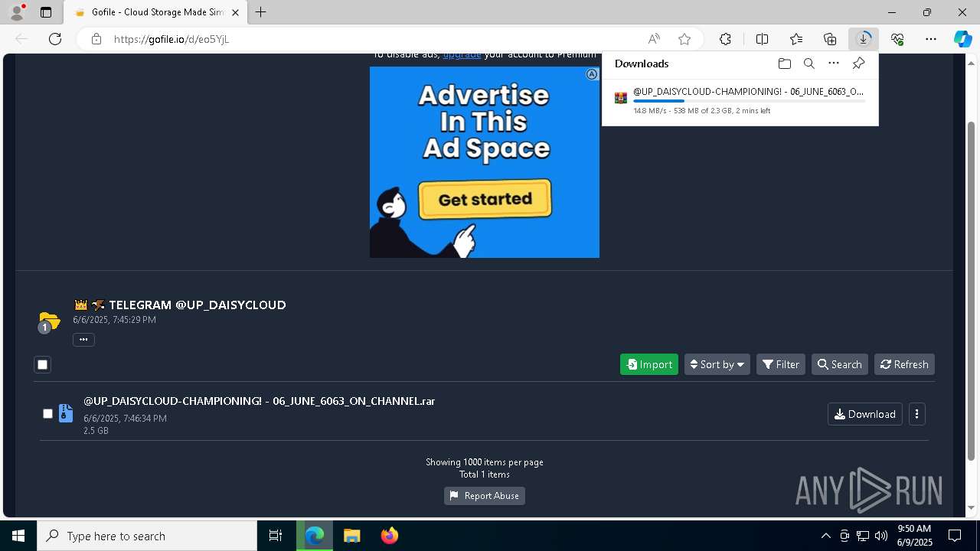Screen dimensions: 980x551
Task: Open Read aloud icon in address bar
Action: pos(654,39)
